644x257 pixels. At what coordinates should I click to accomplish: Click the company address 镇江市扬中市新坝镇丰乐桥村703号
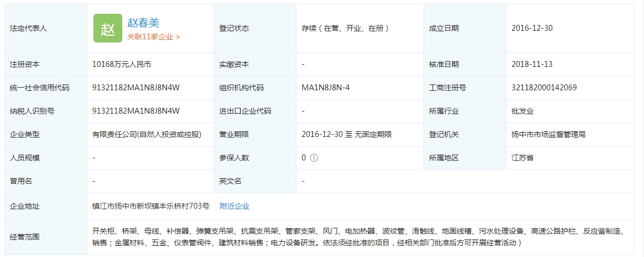[x=151, y=206]
